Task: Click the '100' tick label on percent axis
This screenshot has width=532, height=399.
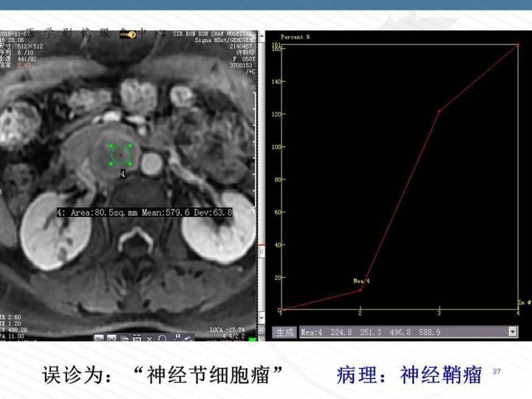Action: point(276,147)
